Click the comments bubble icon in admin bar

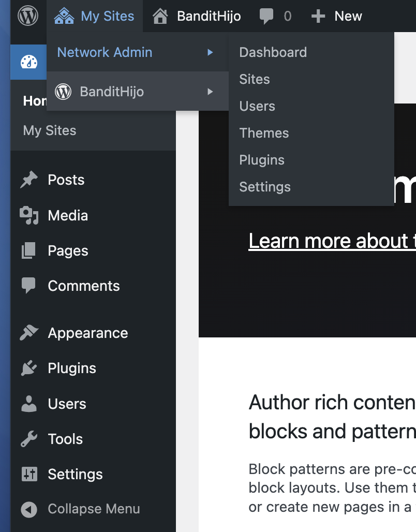(266, 17)
